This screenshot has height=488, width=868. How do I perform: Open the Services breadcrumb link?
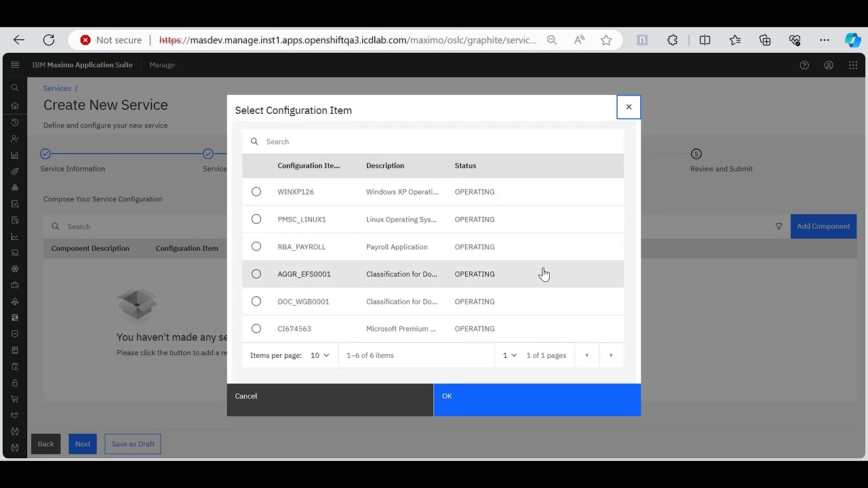(x=57, y=88)
